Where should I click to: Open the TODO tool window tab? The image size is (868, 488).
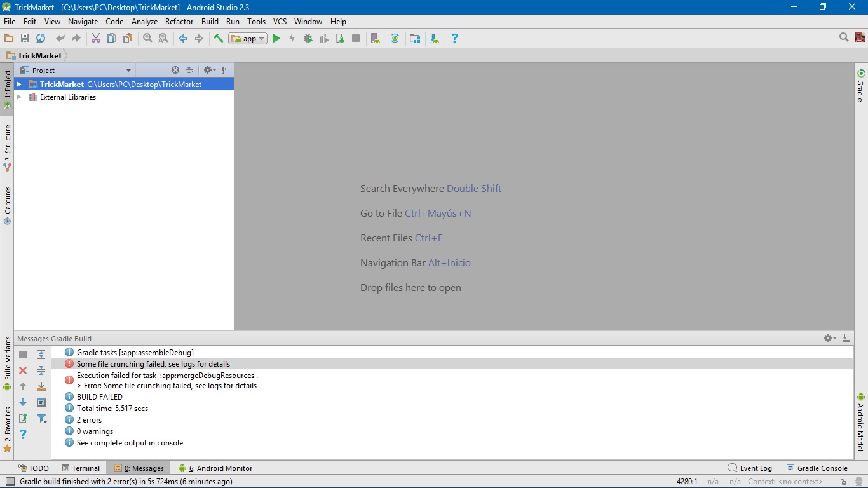pyautogui.click(x=34, y=468)
